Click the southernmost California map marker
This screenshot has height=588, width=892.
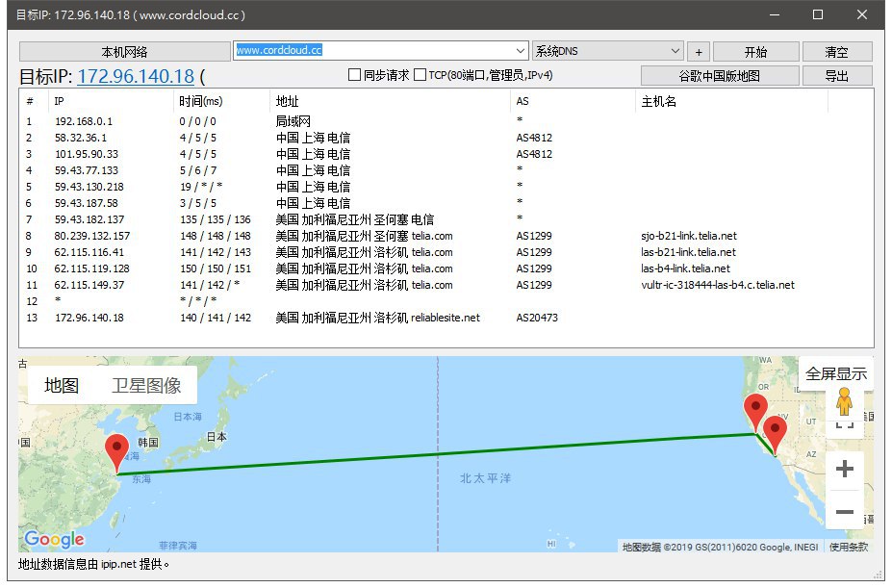775,433
